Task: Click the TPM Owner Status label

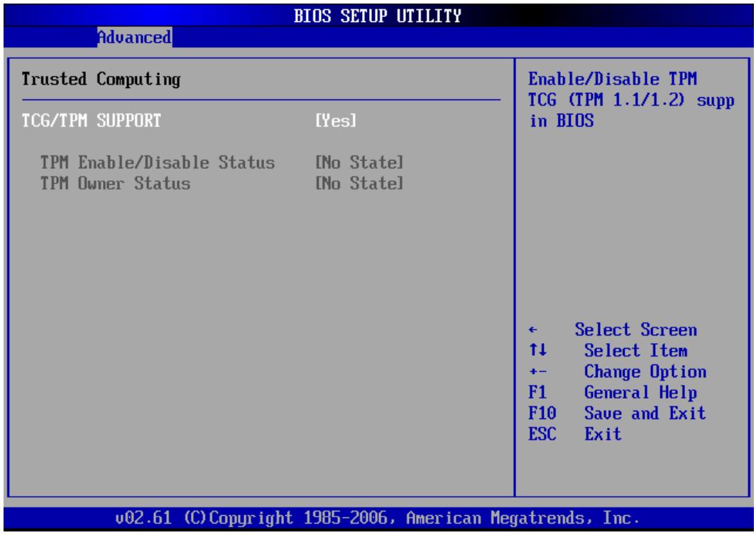Action: (x=115, y=183)
